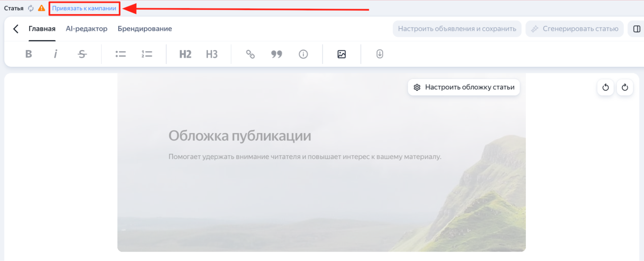Apply strikethrough formatting
This screenshot has width=644, height=261.
click(82, 54)
